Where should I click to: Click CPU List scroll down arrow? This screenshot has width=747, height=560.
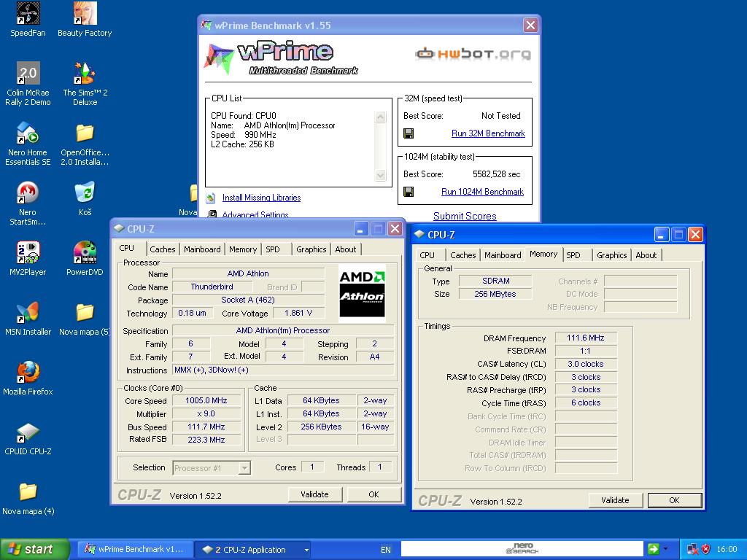(380, 175)
